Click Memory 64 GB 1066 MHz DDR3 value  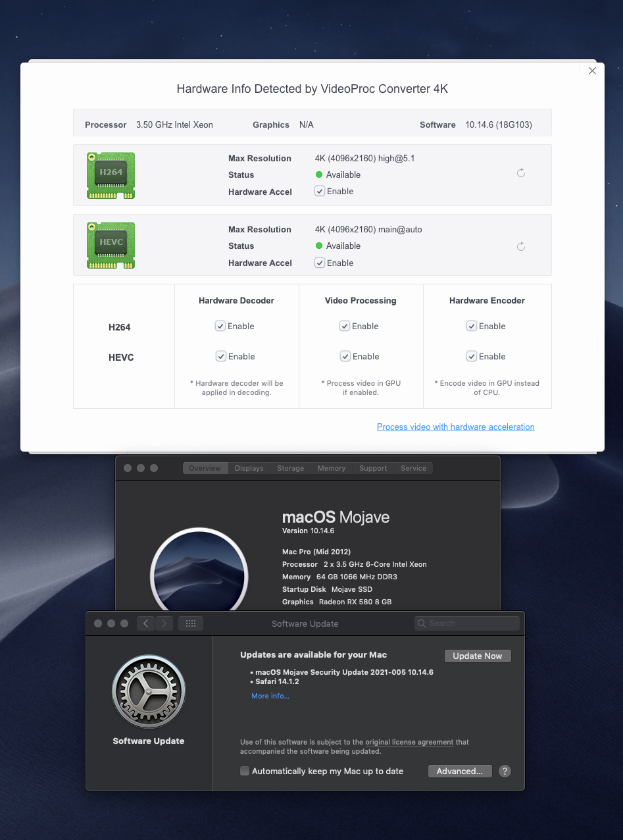click(357, 577)
